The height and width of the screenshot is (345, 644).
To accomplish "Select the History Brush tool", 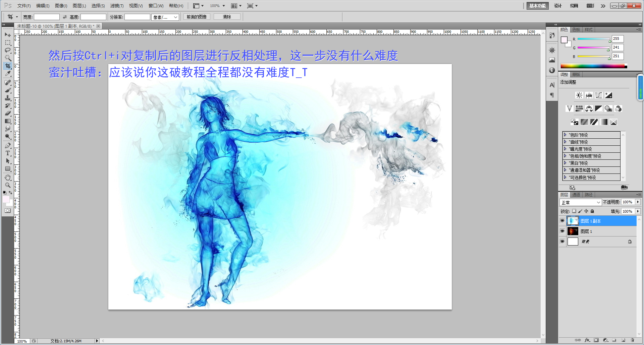I will (x=8, y=106).
